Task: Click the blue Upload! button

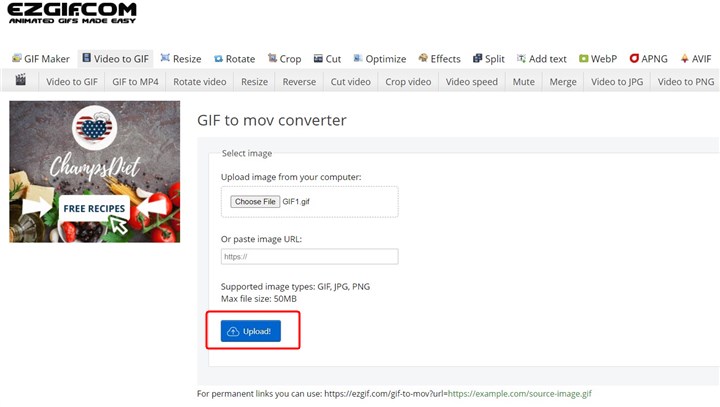Action: tap(251, 331)
